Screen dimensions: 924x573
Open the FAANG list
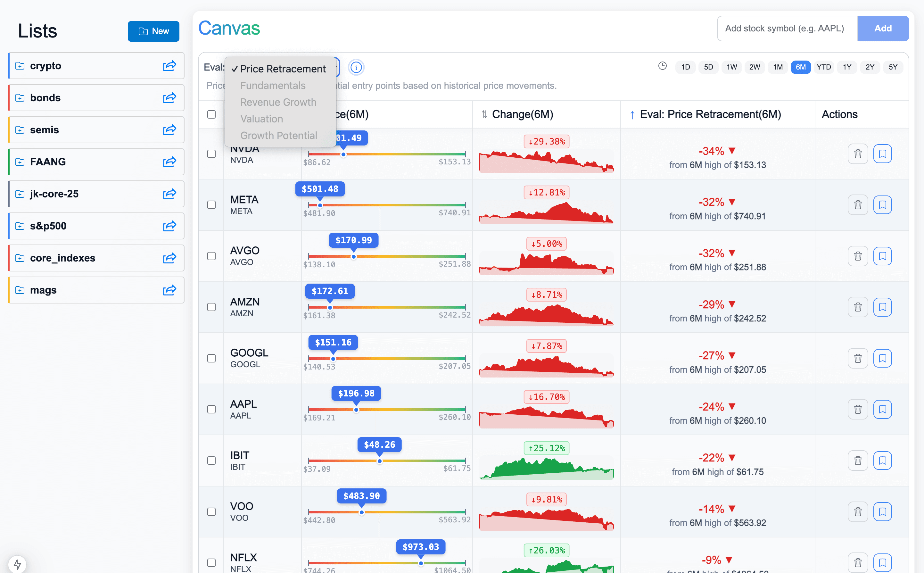click(x=96, y=162)
